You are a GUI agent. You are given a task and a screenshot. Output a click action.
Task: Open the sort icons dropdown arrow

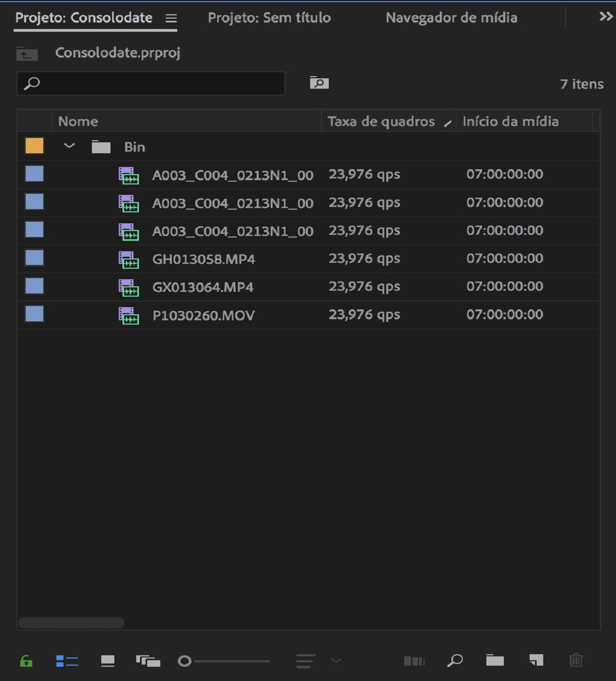[x=336, y=661]
